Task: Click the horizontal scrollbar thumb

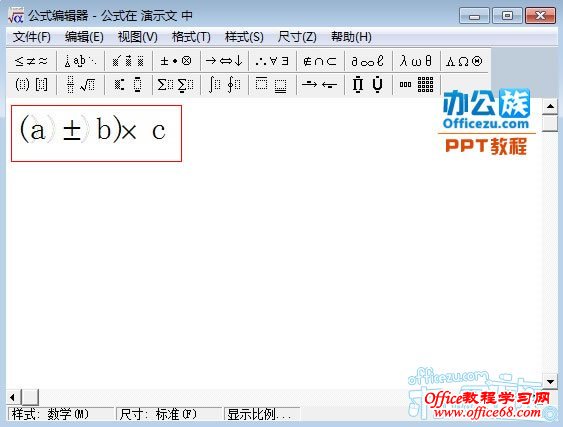Action: click(30, 397)
